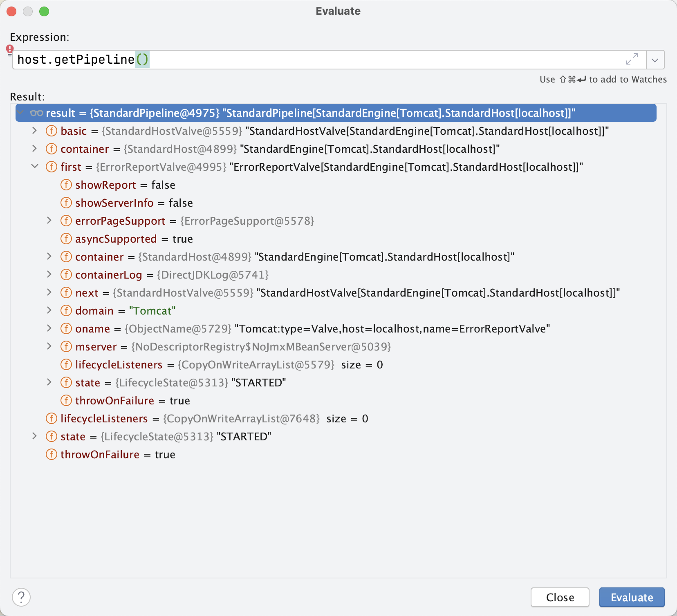The width and height of the screenshot is (677, 616).
Task: Click the field icon beside showReport
Action: [x=66, y=185]
